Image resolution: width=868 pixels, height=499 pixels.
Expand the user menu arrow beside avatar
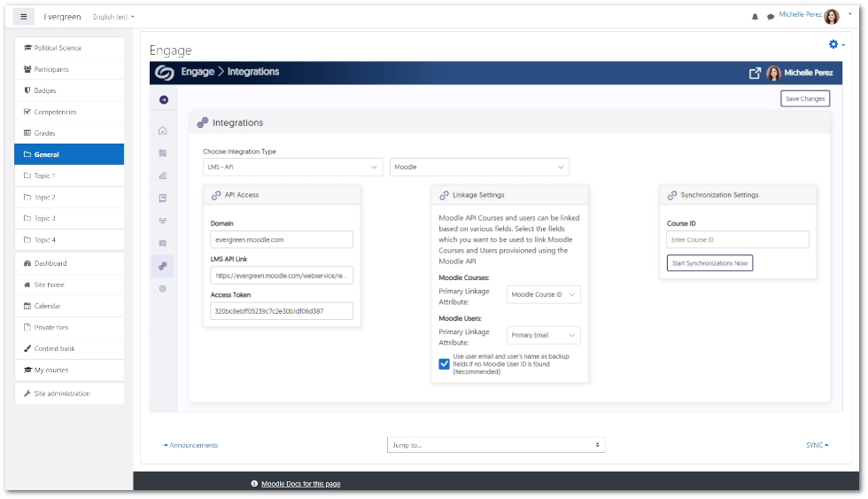(849, 14)
